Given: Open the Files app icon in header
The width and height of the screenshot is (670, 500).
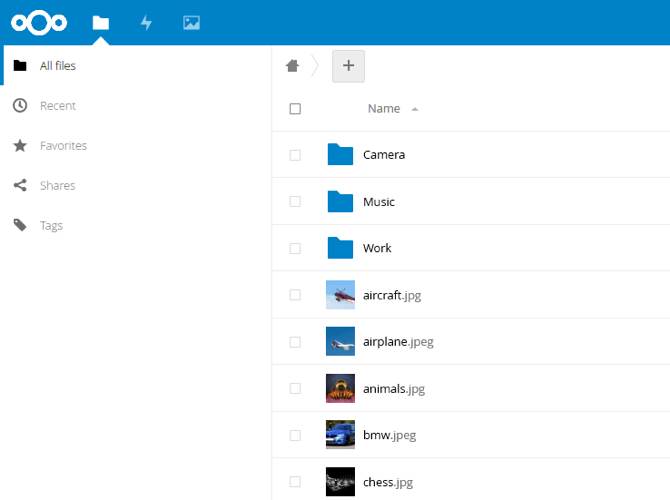Looking at the screenshot, I should click(101, 23).
